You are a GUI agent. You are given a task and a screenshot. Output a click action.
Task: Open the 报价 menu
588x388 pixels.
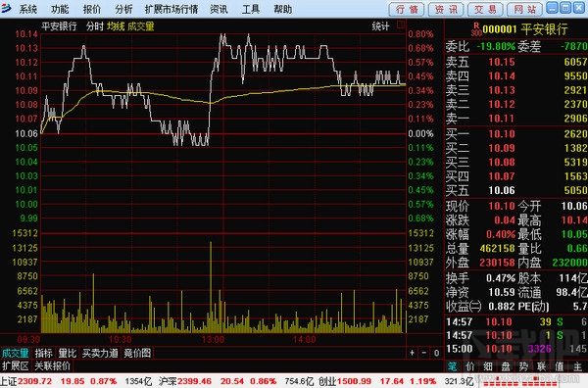(92, 9)
